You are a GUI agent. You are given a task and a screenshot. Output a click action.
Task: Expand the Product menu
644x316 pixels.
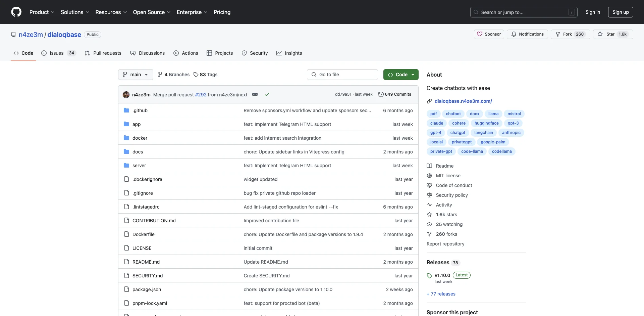(42, 12)
